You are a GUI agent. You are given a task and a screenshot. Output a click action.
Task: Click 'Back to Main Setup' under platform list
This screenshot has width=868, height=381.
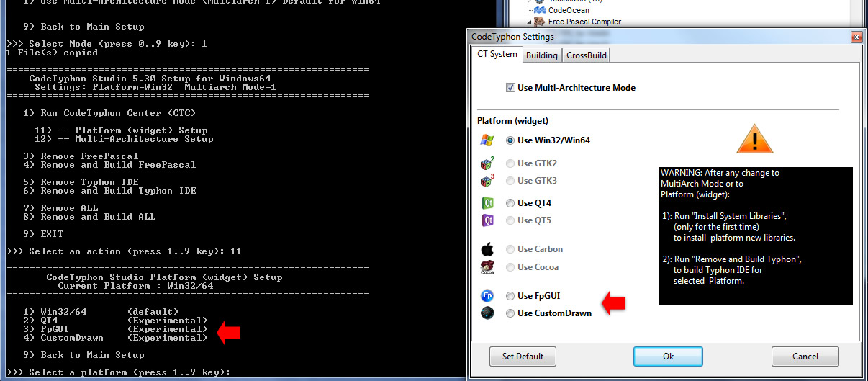point(83,355)
